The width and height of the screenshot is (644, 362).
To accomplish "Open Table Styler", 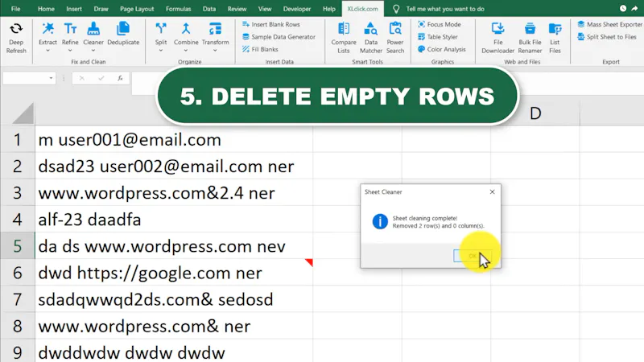I will [x=437, y=37].
